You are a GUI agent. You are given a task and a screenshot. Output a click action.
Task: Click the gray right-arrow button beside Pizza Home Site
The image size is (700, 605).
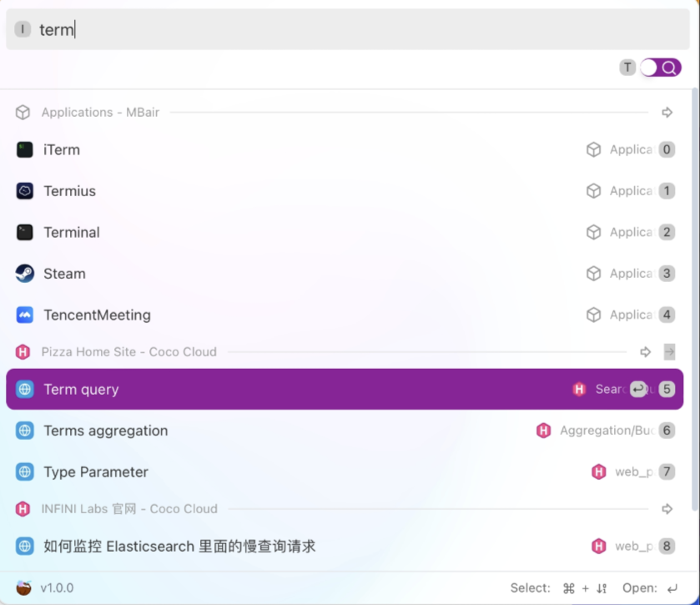667,351
